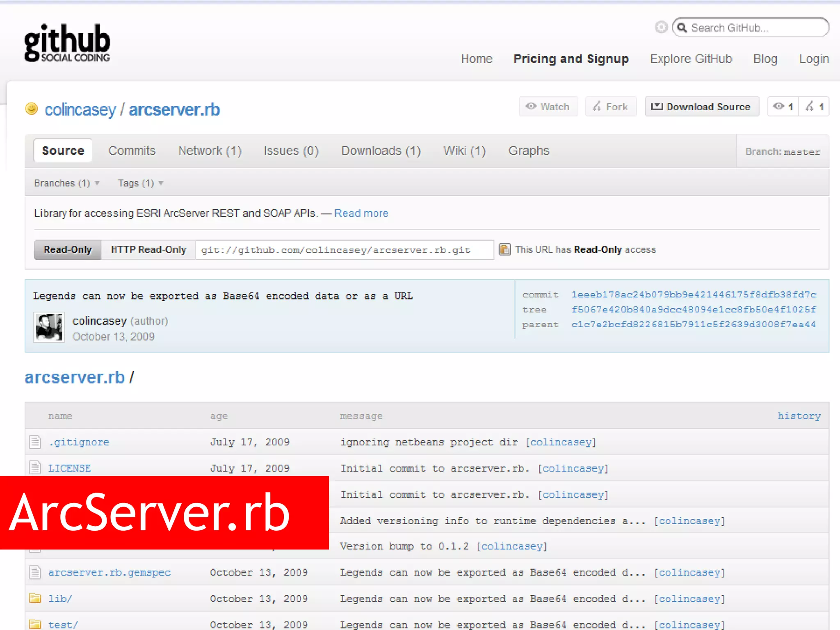
Task: Click 'Added versioning info to runtime' message
Action: pos(493,520)
